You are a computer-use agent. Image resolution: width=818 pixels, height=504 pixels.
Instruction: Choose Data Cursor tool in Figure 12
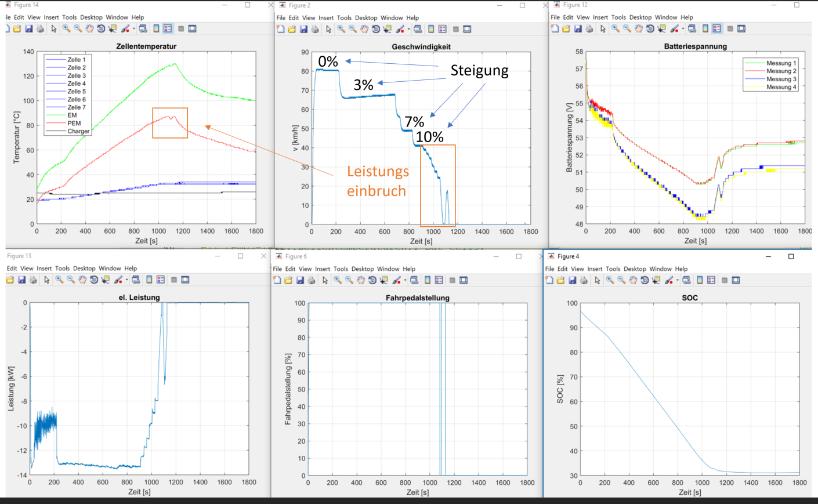pos(661,29)
